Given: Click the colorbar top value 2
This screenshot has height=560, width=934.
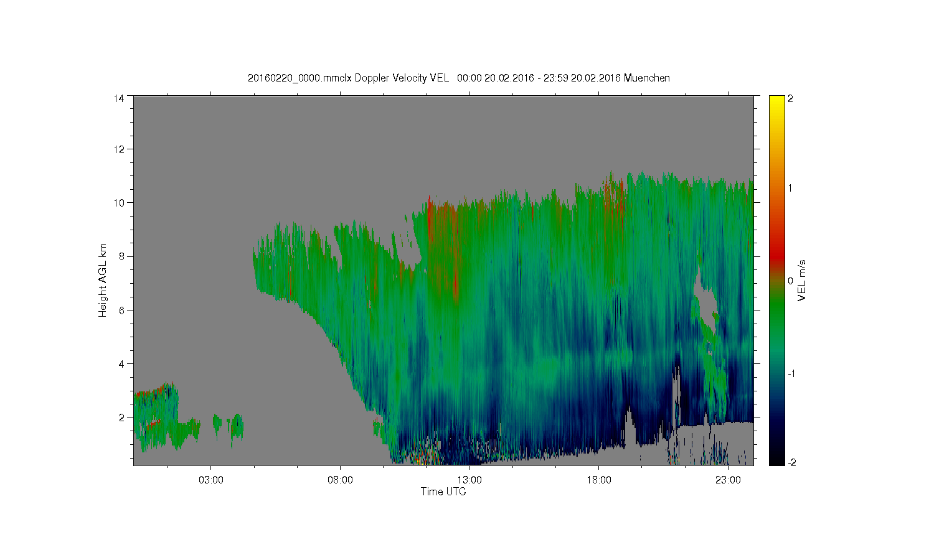Looking at the screenshot, I should (791, 99).
